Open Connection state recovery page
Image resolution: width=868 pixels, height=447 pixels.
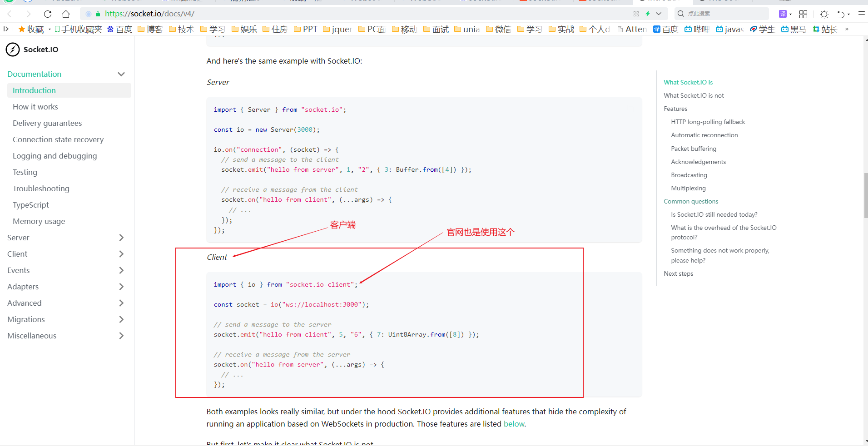click(x=58, y=139)
